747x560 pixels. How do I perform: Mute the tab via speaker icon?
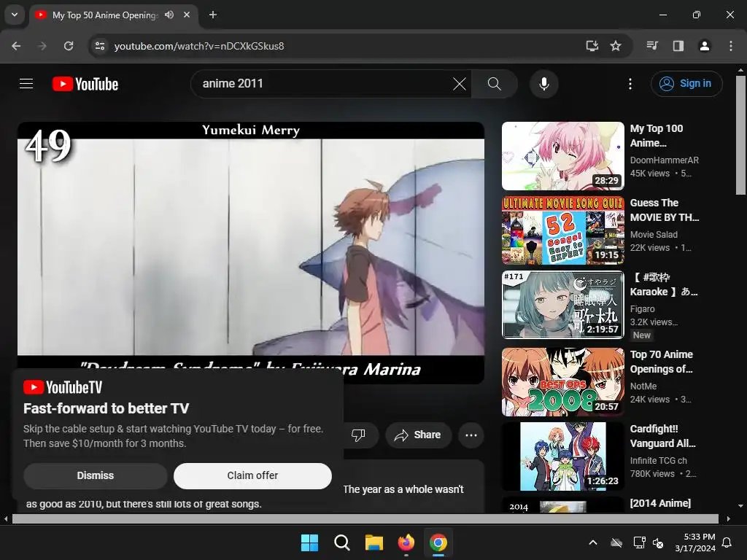(169, 15)
